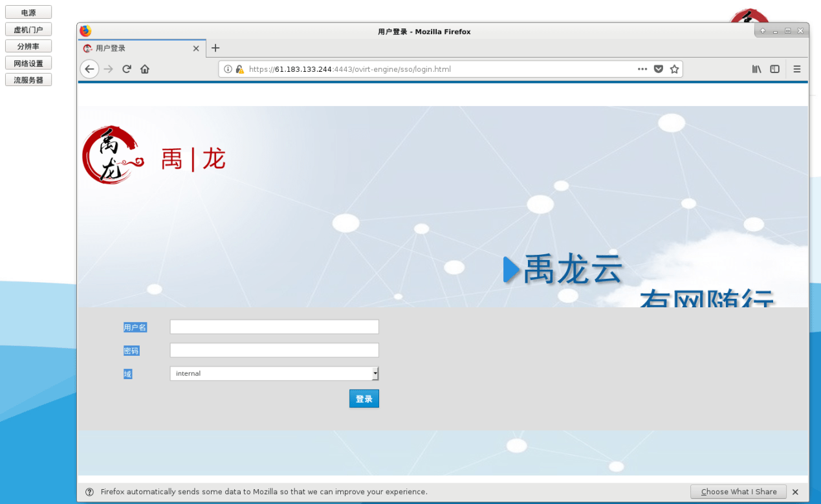This screenshot has height=504, width=821.
Task: Open 网络设置 desktop button
Action: (28, 63)
